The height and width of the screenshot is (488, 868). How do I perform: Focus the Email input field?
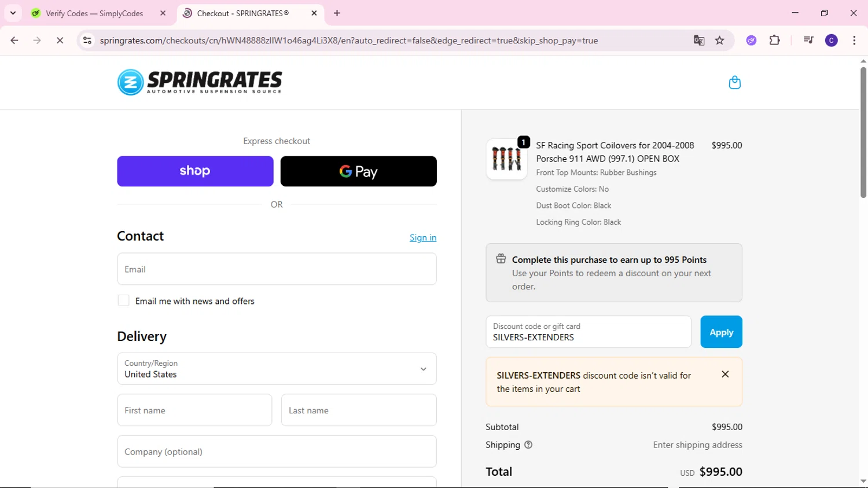[277, 269]
